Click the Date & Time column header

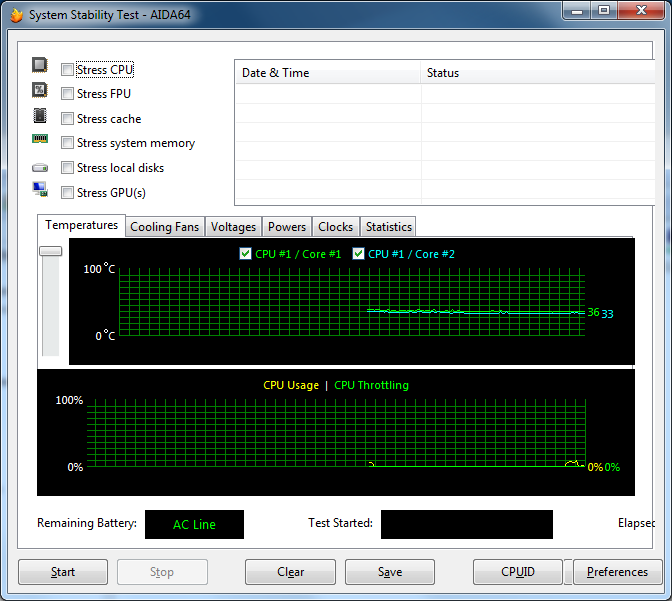coord(328,73)
